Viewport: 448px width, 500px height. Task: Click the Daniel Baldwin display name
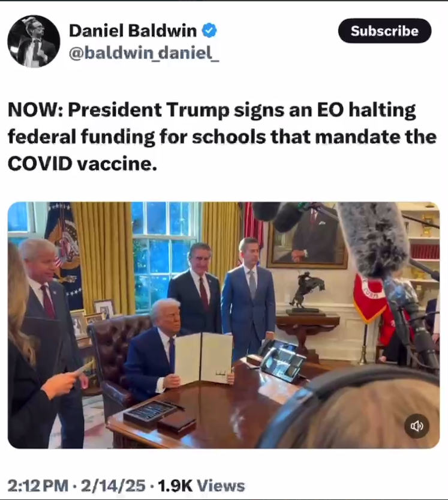point(133,31)
